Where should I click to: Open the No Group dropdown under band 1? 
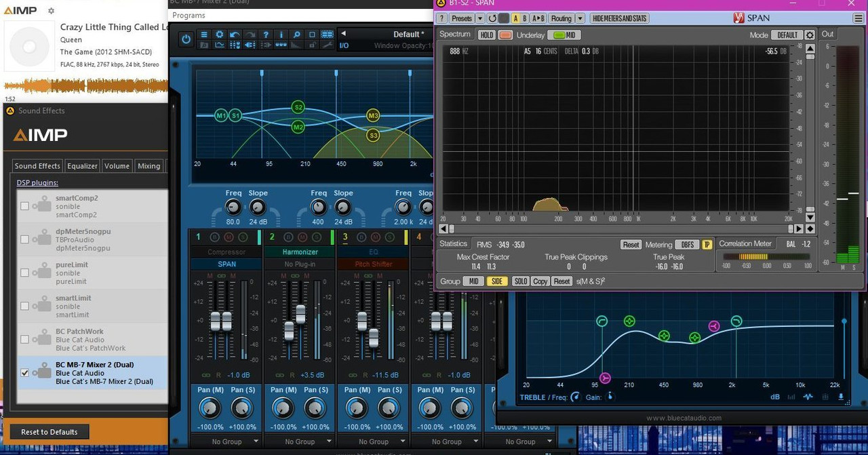point(226,441)
